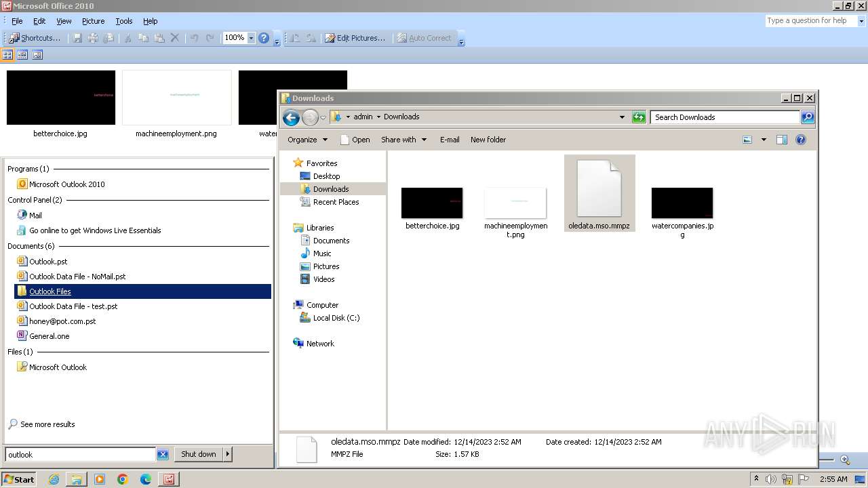Select Downloads in navigation pane

[331, 189]
